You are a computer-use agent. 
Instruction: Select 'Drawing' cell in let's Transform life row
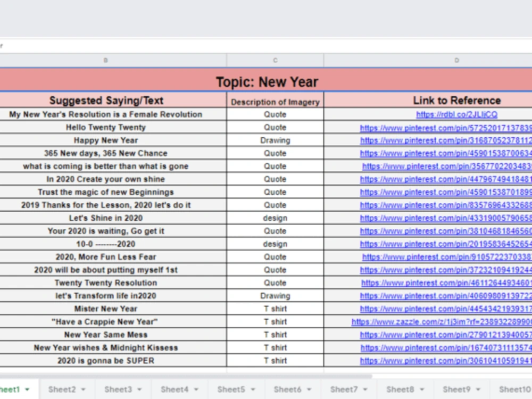click(x=275, y=296)
